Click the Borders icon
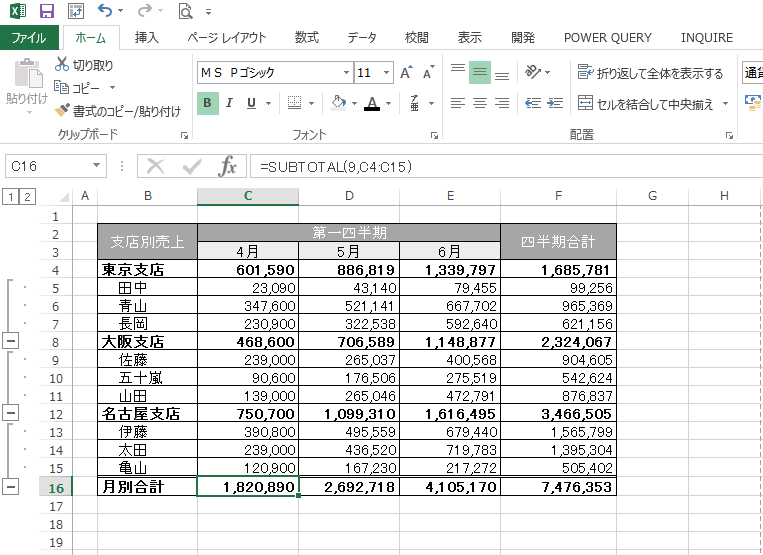Image resolution: width=763 pixels, height=555 pixels. [x=294, y=103]
